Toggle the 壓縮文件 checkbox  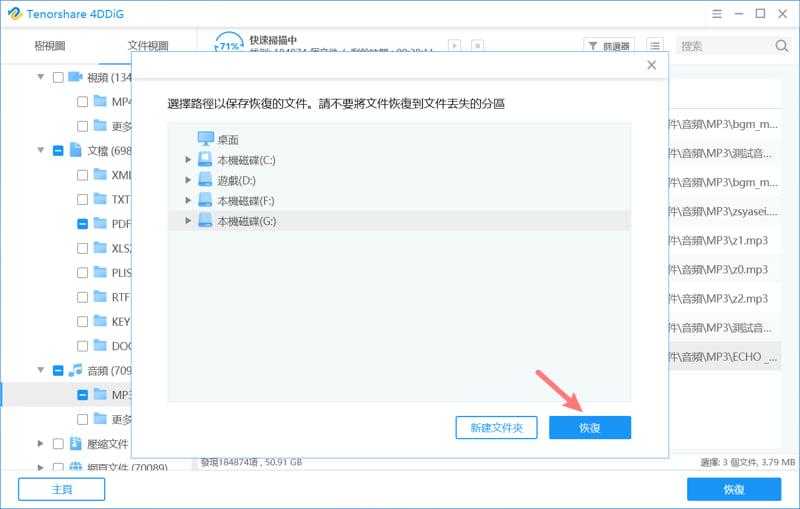point(58,444)
